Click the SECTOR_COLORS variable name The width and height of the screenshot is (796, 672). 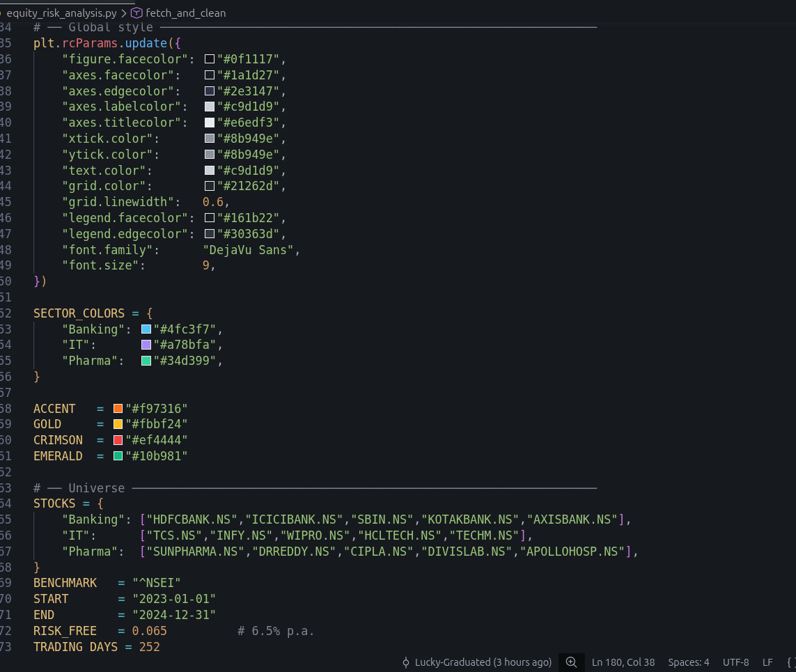(x=79, y=313)
